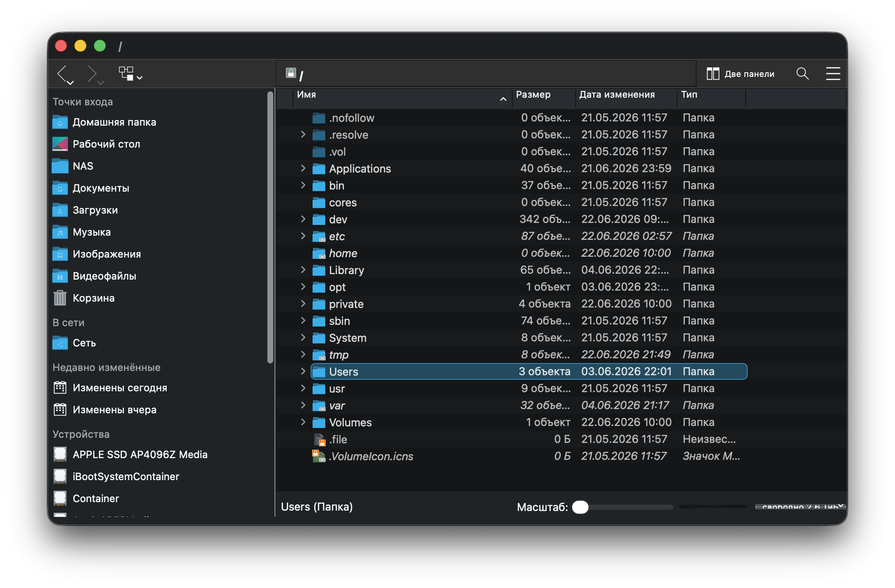Screen dimensions: 895x588
Task: Open the Загрузки folder icon
Action: click(60, 210)
